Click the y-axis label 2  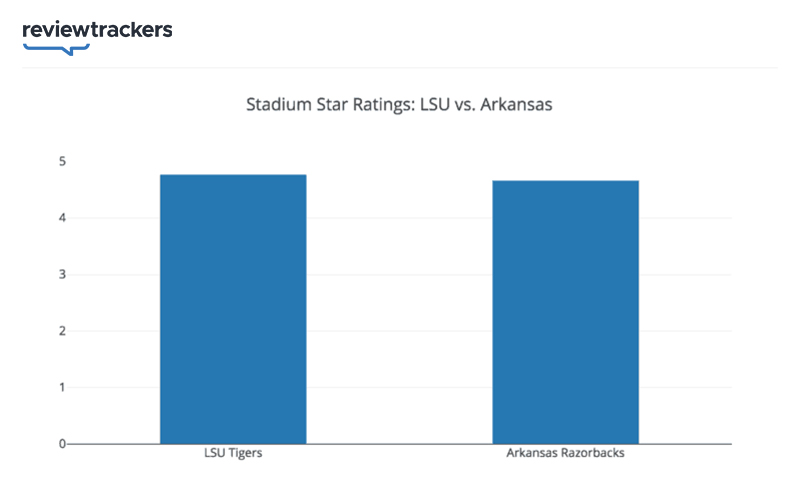(62, 331)
